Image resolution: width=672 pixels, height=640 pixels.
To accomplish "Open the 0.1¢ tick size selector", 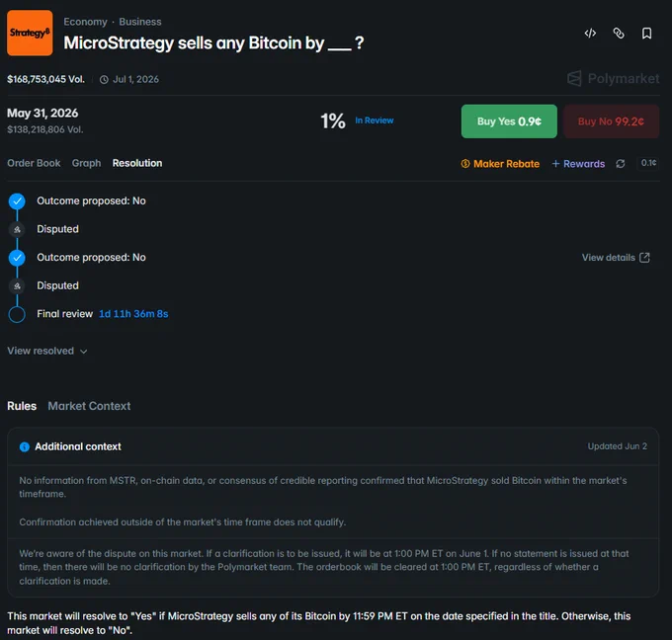I will [648, 163].
